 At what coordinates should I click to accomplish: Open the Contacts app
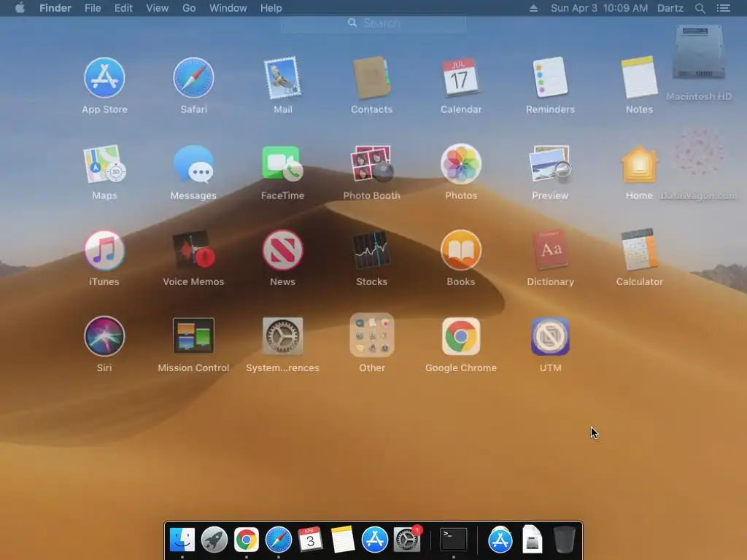tap(371, 77)
